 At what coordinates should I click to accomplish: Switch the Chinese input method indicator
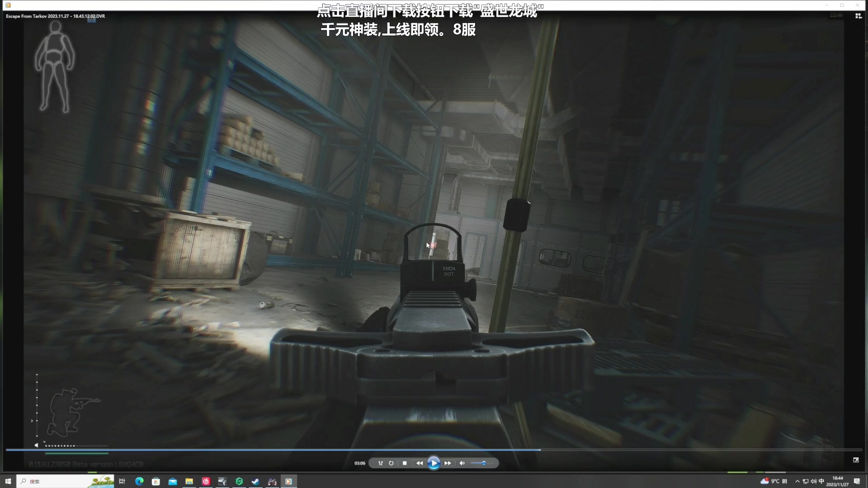821,481
